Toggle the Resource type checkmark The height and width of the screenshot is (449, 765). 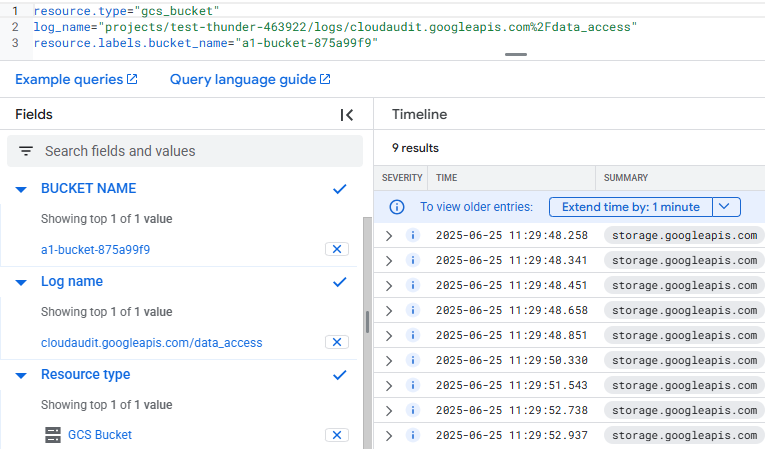pos(340,375)
